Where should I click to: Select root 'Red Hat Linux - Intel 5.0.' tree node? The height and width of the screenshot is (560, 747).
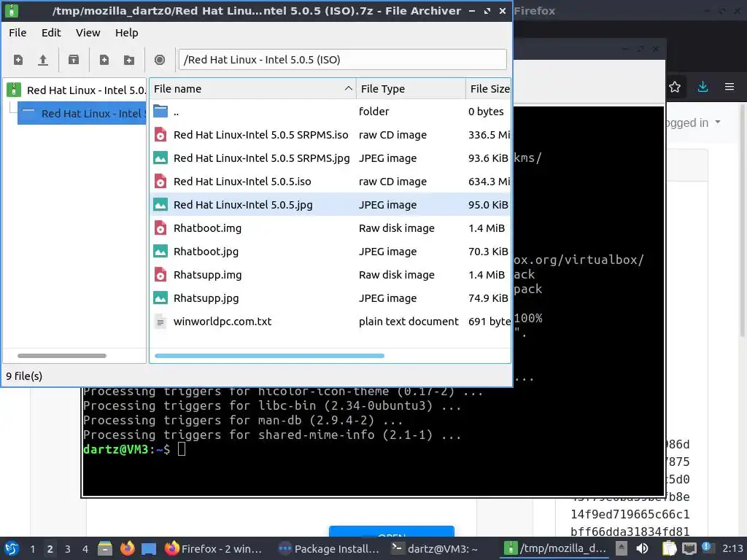[x=86, y=90]
